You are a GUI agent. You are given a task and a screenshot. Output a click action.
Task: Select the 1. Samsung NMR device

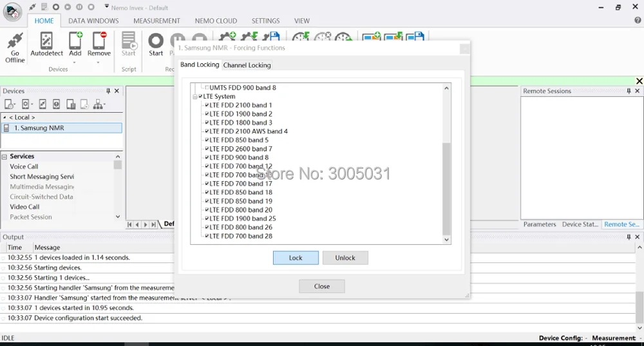(x=62, y=128)
